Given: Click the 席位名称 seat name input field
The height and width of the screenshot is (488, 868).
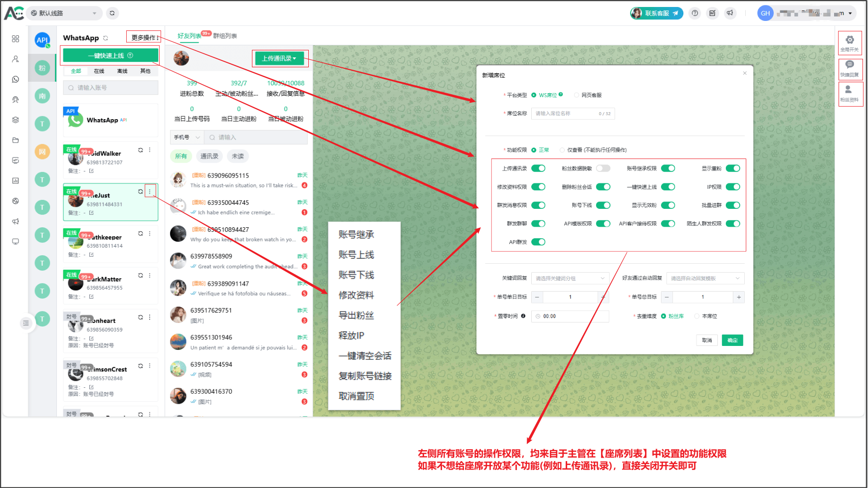Looking at the screenshot, I should [566, 114].
